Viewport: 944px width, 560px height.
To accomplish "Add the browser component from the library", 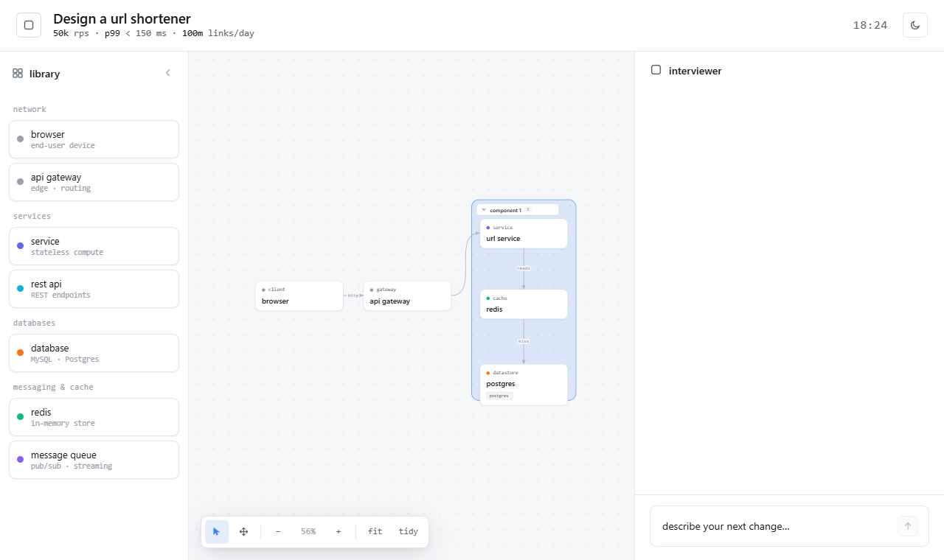I will 94,139.
